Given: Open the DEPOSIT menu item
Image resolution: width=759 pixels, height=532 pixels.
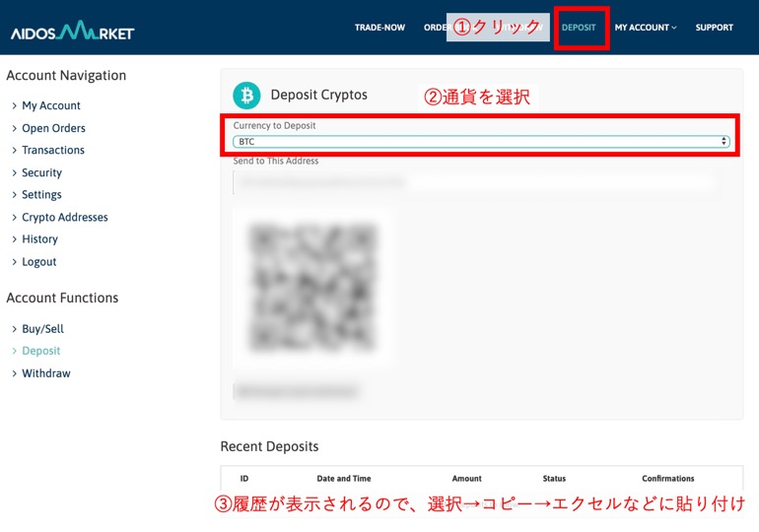Looking at the screenshot, I should point(579,28).
